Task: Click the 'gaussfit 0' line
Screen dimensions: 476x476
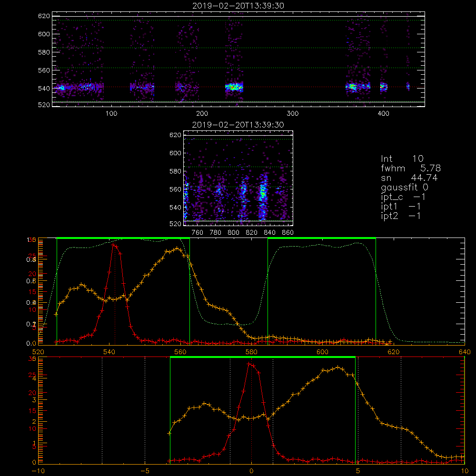Action: (405, 187)
